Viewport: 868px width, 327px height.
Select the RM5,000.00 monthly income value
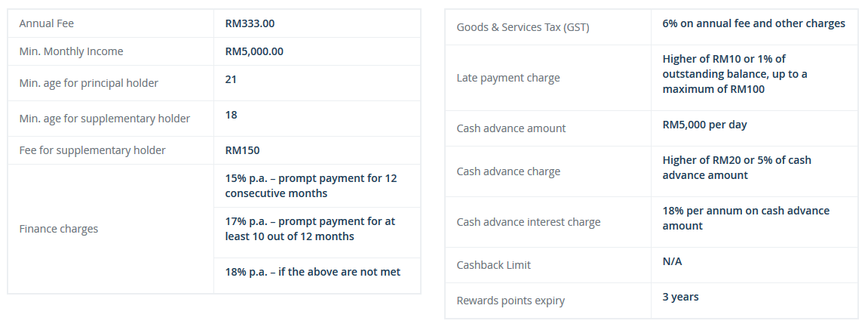254,51
